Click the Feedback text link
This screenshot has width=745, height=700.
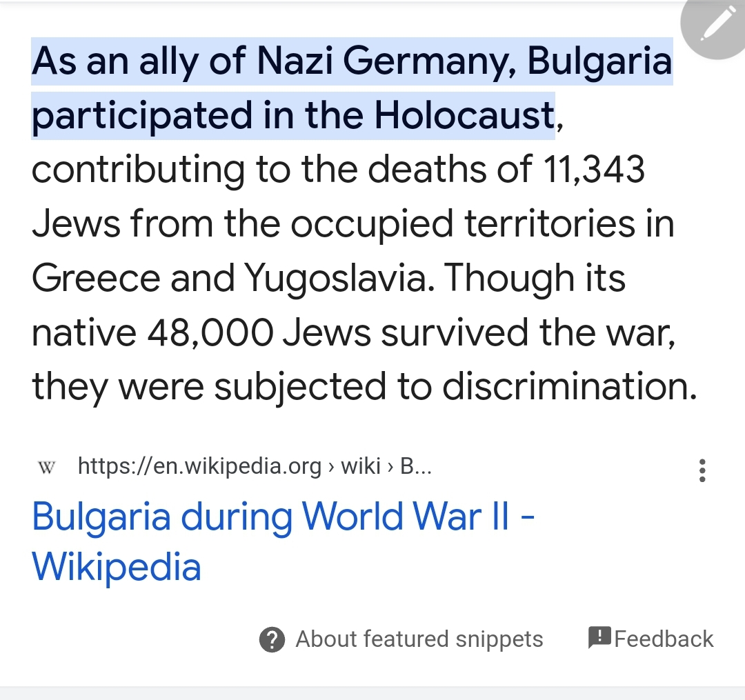point(664,639)
